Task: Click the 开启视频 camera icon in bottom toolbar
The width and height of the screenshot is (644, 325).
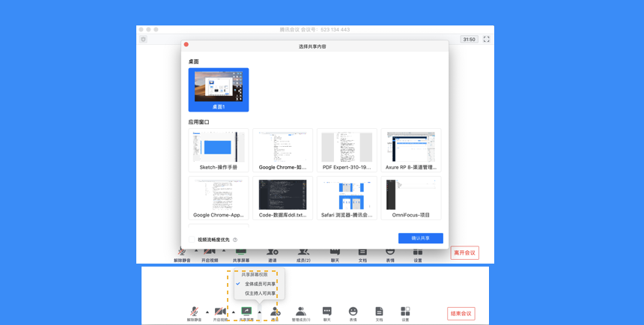Action: click(221, 312)
